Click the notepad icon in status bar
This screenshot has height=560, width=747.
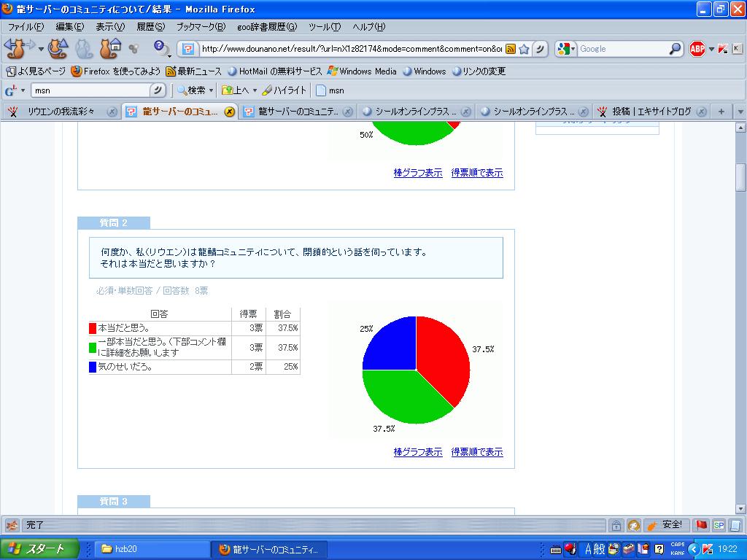(735, 525)
